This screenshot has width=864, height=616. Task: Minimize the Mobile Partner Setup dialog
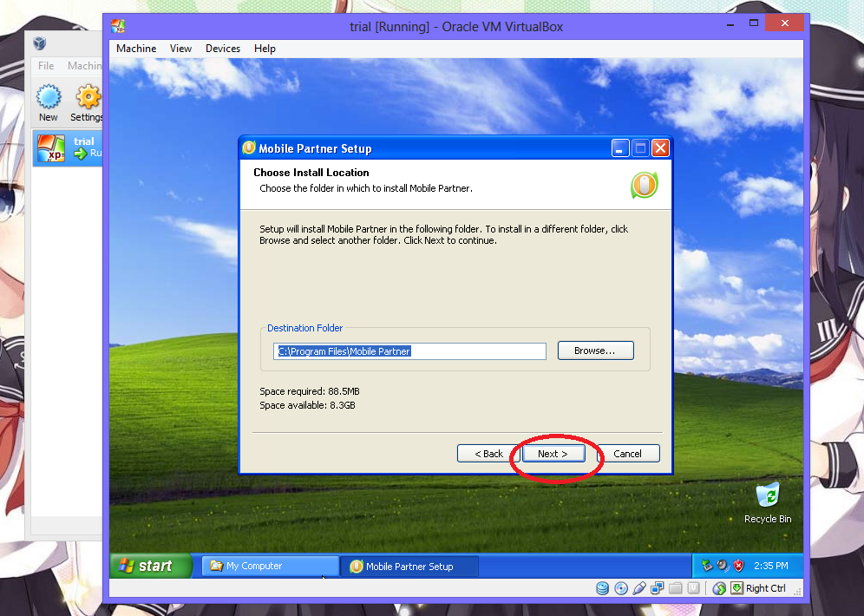[620, 148]
